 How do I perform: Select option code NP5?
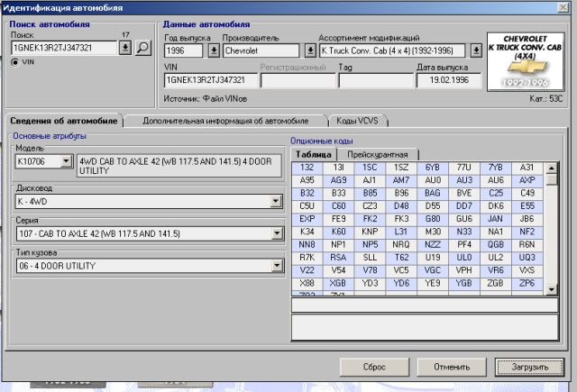coord(370,245)
